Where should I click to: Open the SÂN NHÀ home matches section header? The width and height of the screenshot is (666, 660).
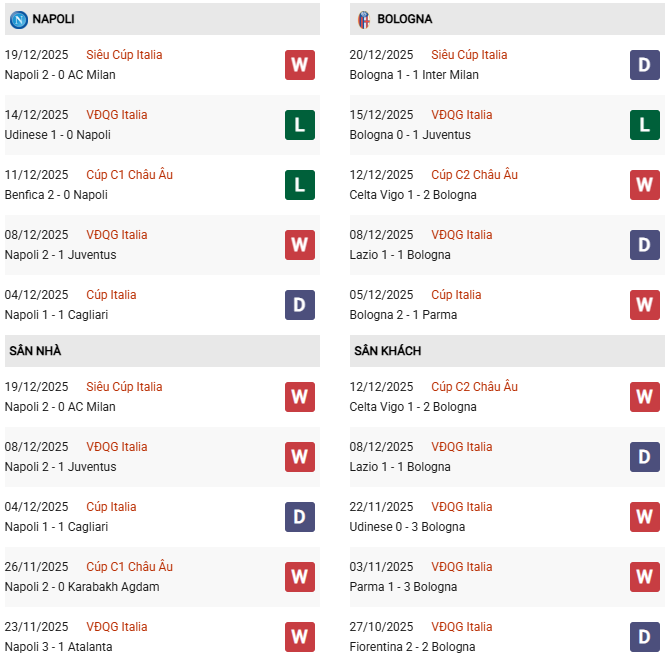click(36, 351)
